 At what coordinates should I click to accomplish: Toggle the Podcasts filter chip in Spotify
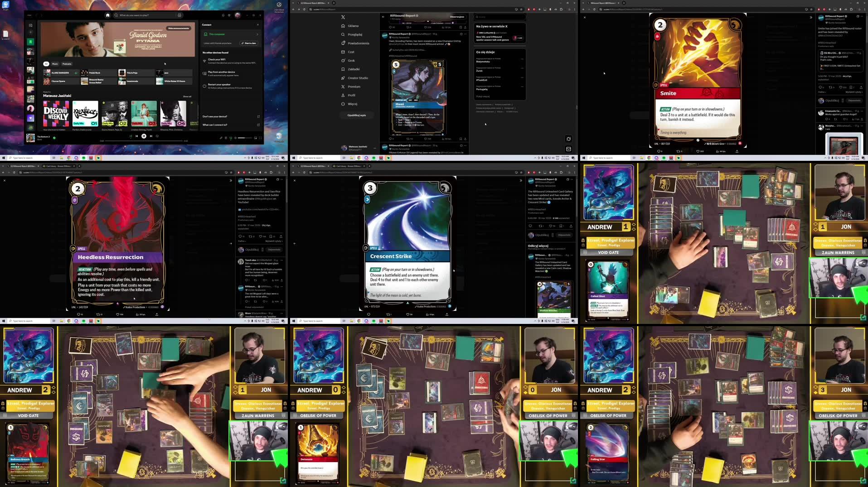coord(67,64)
